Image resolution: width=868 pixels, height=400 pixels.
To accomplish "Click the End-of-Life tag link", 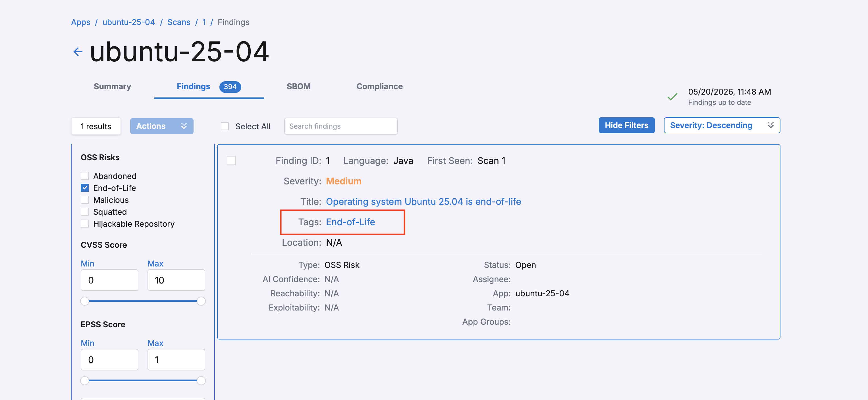I will point(350,222).
